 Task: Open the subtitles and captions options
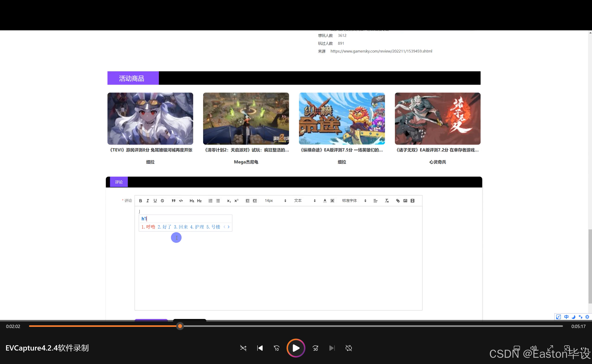click(517, 348)
